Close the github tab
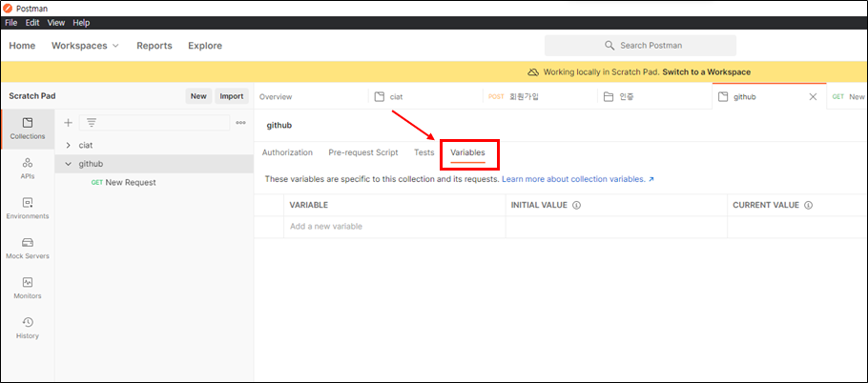This screenshot has height=383, width=868. [x=814, y=97]
